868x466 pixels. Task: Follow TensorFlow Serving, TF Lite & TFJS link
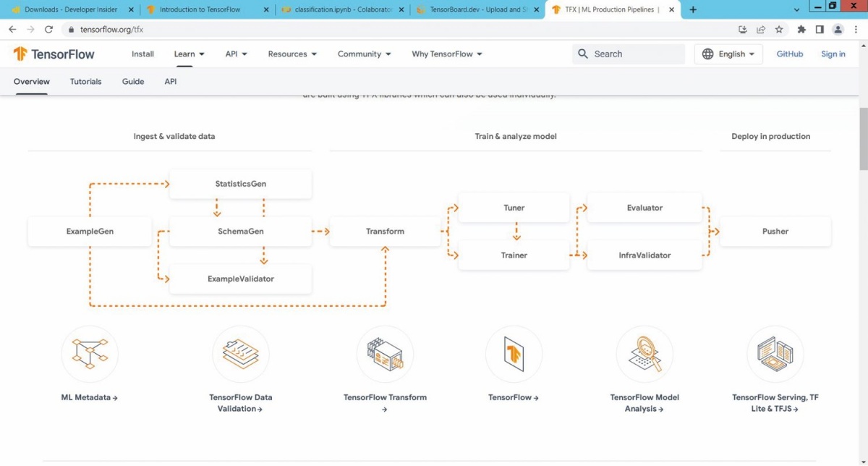click(x=775, y=403)
